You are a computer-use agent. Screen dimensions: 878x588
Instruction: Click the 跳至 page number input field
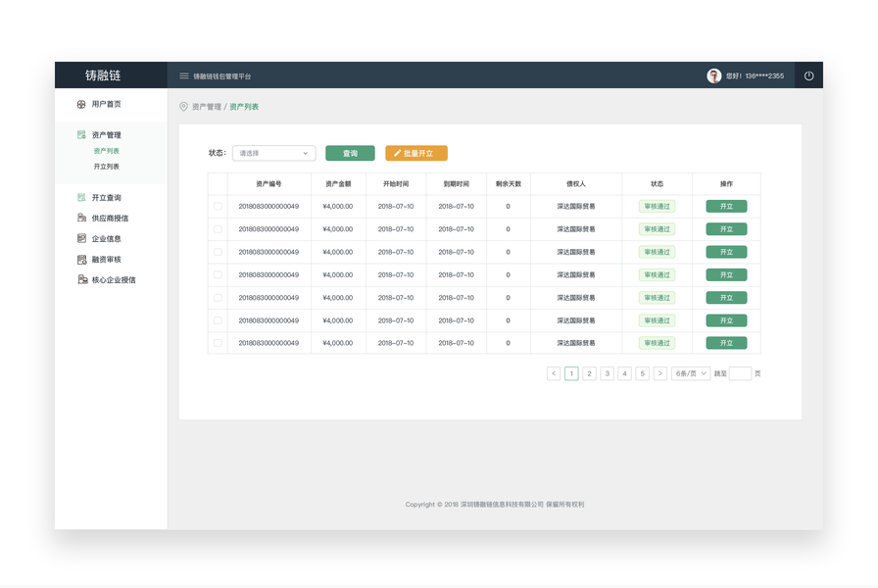(740, 373)
